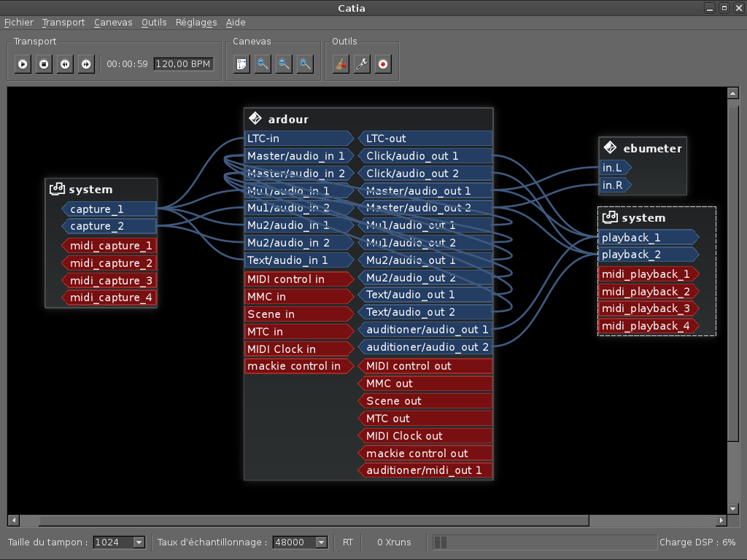747x560 pixels.
Task: Click the vertical scrollbar down arrow
Action: tap(733, 508)
